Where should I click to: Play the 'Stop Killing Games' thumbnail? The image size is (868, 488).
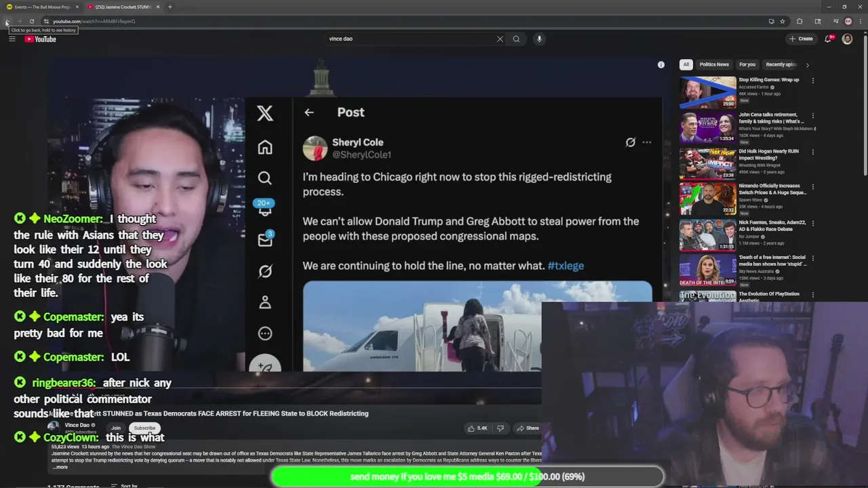[708, 92]
